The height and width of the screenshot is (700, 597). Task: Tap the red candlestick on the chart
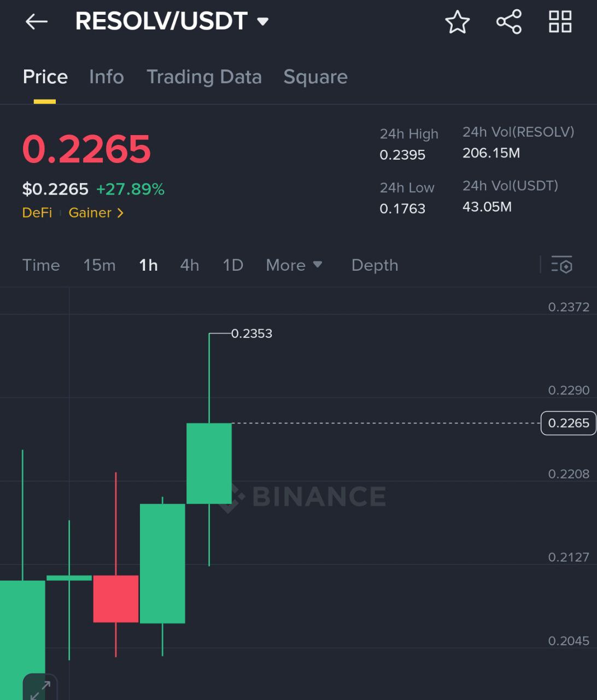[x=116, y=598]
